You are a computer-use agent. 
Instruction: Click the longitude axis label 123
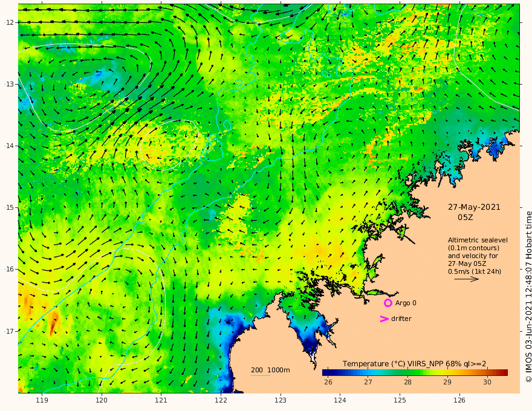point(281,400)
